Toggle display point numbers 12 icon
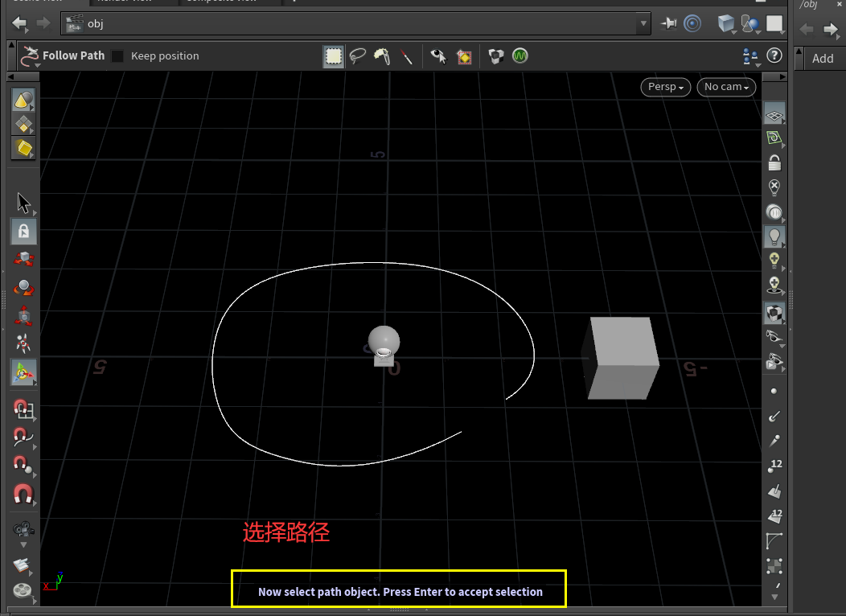Screen dimensions: 846x616 coord(774,466)
